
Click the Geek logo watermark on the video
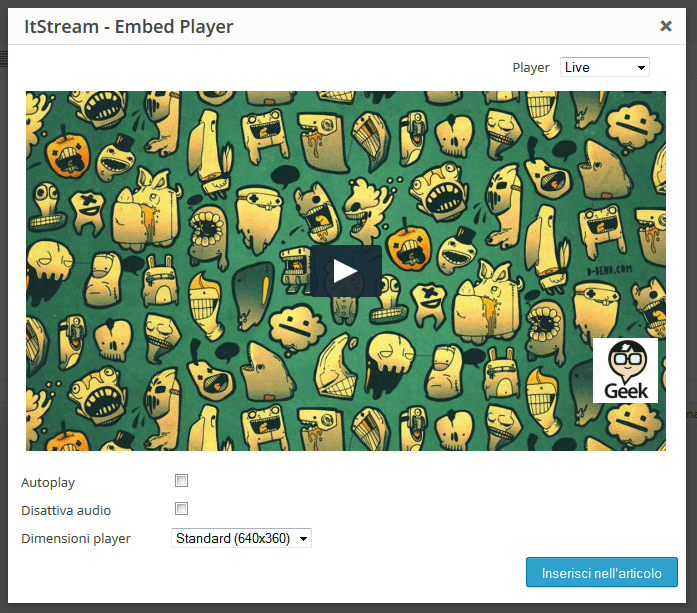(625, 370)
